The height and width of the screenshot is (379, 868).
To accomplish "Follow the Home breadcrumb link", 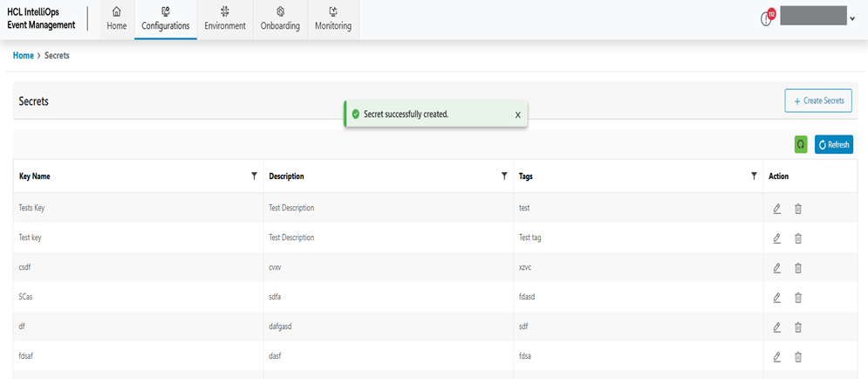I will [x=24, y=56].
